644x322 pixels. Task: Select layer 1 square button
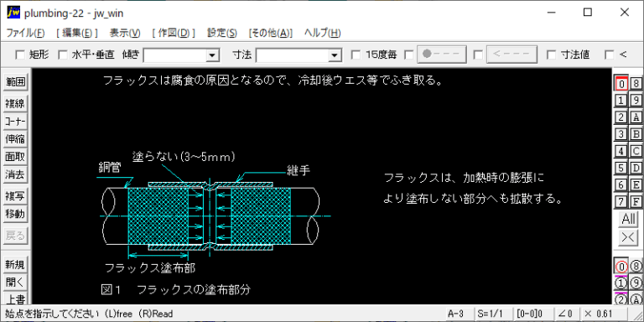point(621,101)
